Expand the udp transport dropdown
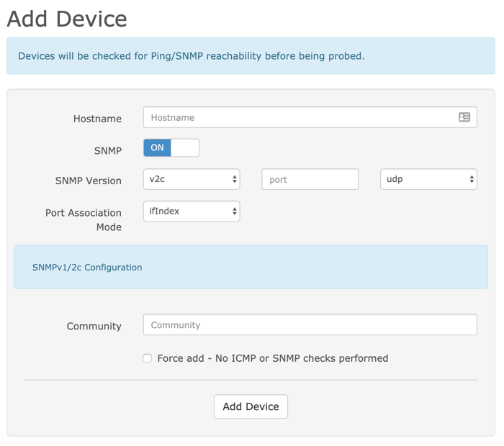 click(x=428, y=179)
